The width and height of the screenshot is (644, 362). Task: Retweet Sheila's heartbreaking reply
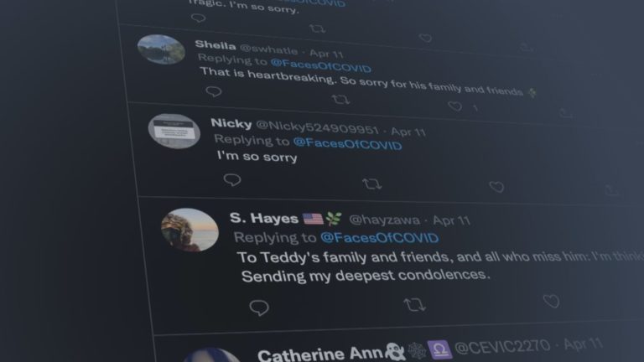tap(340, 100)
